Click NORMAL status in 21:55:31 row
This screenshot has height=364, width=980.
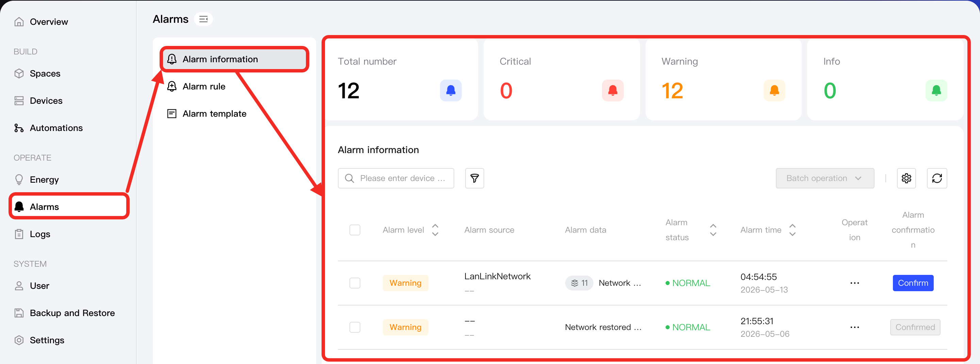coord(688,327)
